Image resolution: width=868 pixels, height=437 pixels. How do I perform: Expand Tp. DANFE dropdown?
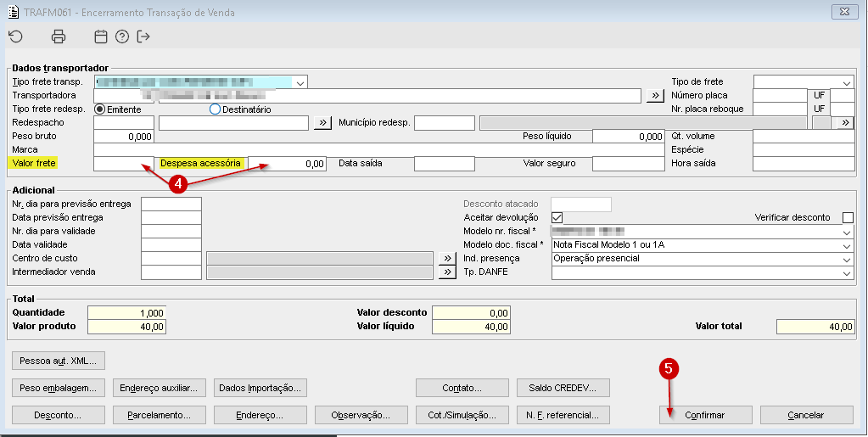point(847,272)
